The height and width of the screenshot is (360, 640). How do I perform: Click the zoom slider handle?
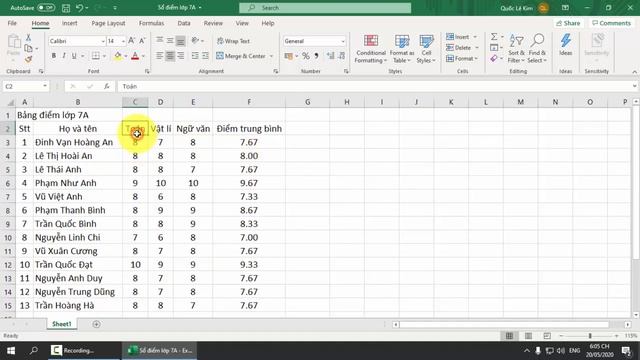point(590,336)
